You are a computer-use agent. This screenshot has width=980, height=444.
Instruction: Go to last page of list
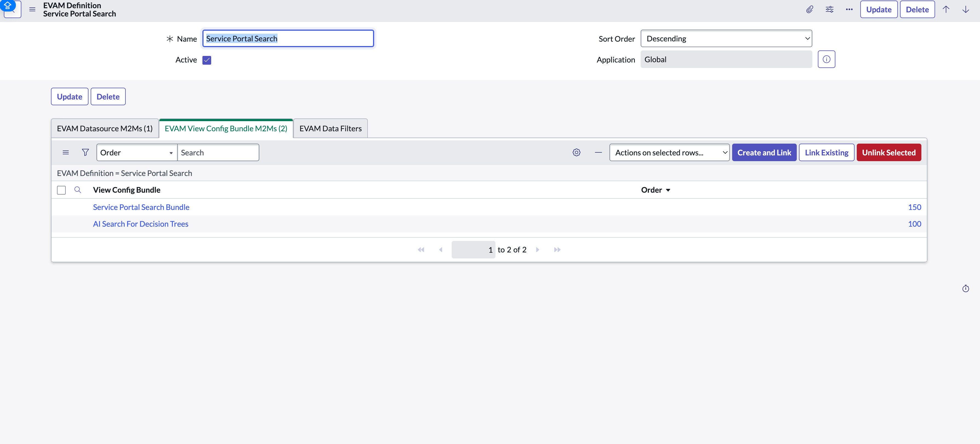point(557,250)
